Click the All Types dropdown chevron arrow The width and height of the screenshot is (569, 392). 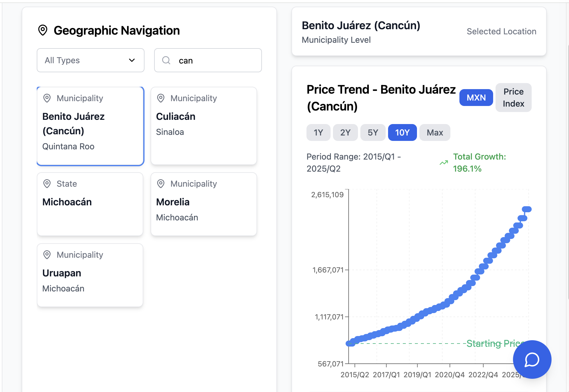(x=132, y=60)
